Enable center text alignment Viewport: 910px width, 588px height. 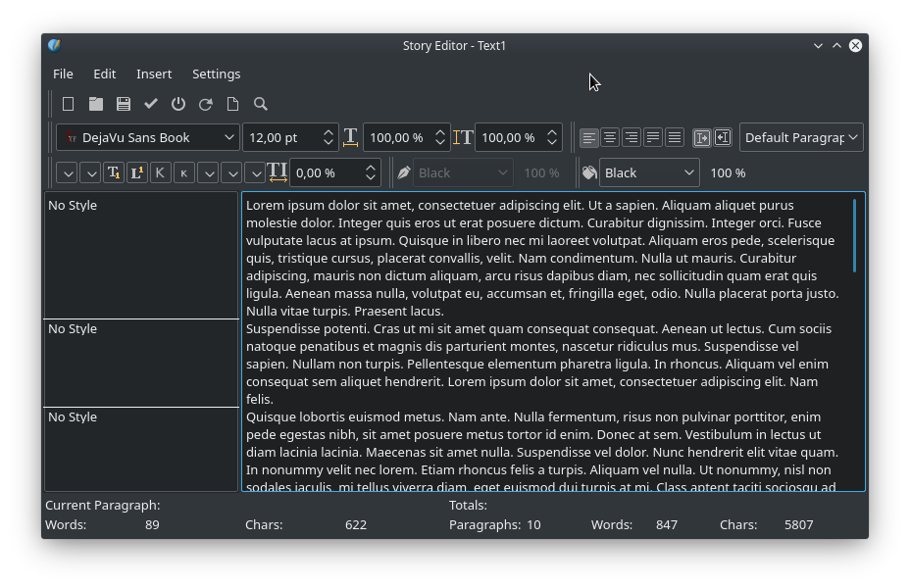(610, 138)
